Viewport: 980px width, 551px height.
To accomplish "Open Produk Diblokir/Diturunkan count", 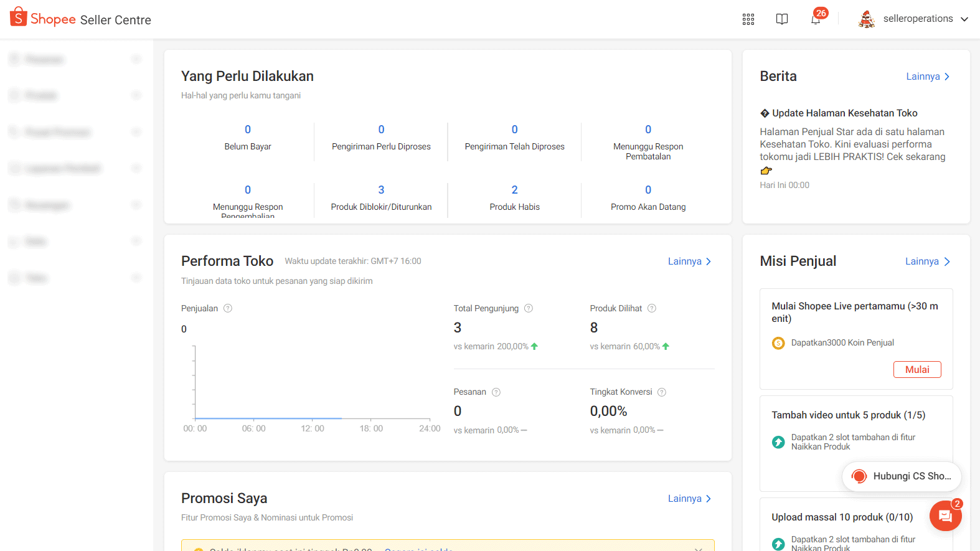I will tap(381, 190).
